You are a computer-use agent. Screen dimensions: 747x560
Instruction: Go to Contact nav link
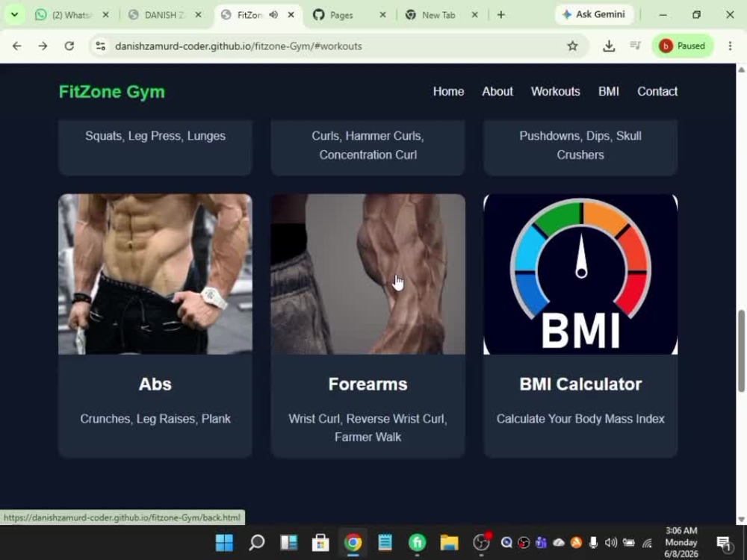pyautogui.click(x=657, y=91)
